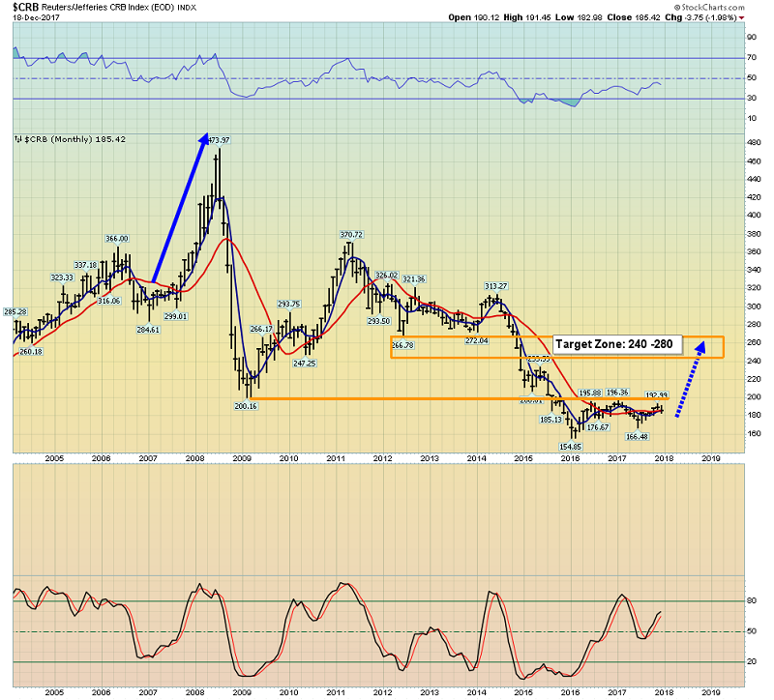Click the 300 mark on price axis
The width and height of the screenshot is (774, 700).
pos(754,306)
